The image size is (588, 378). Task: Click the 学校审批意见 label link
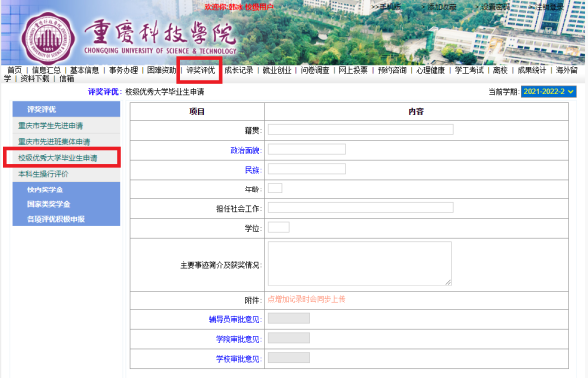pos(238,359)
